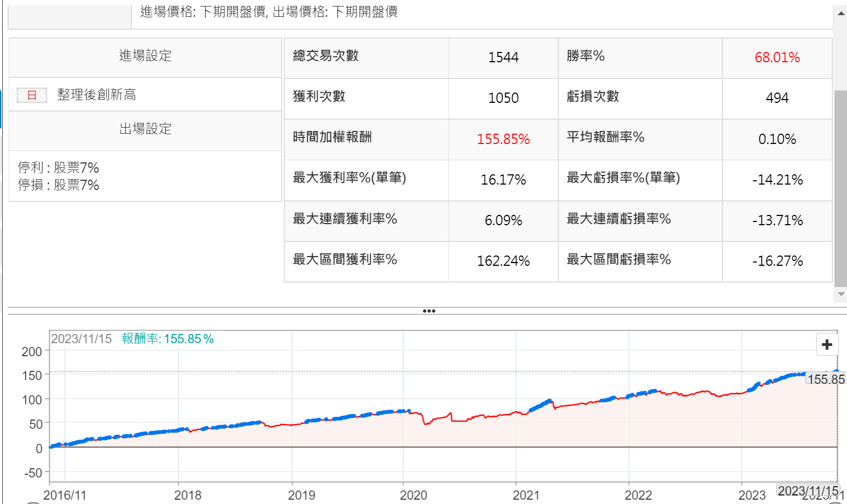Screen dimensions: 847x504
Task: Click the 155.85 value tag on chart
Action: coord(826,379)
